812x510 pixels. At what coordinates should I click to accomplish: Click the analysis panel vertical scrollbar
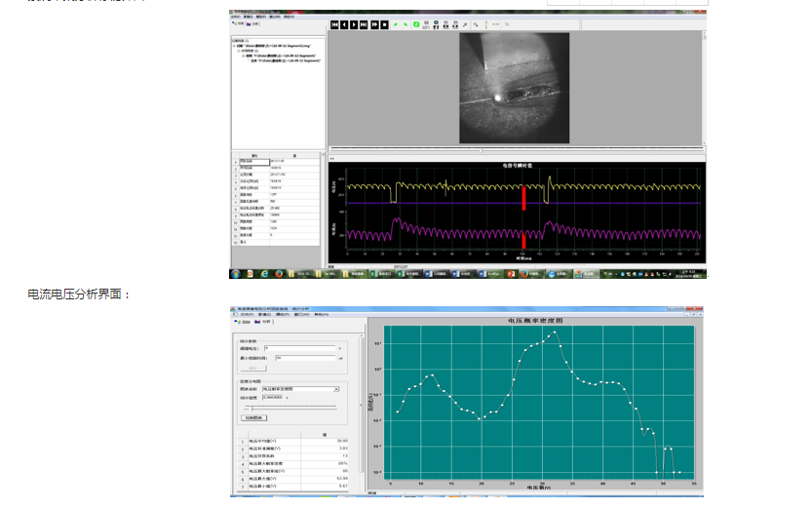362,405
